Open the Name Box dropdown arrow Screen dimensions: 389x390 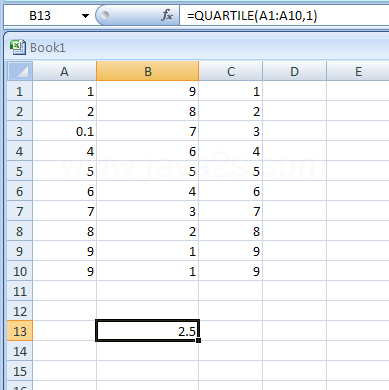tap(85, 16)
